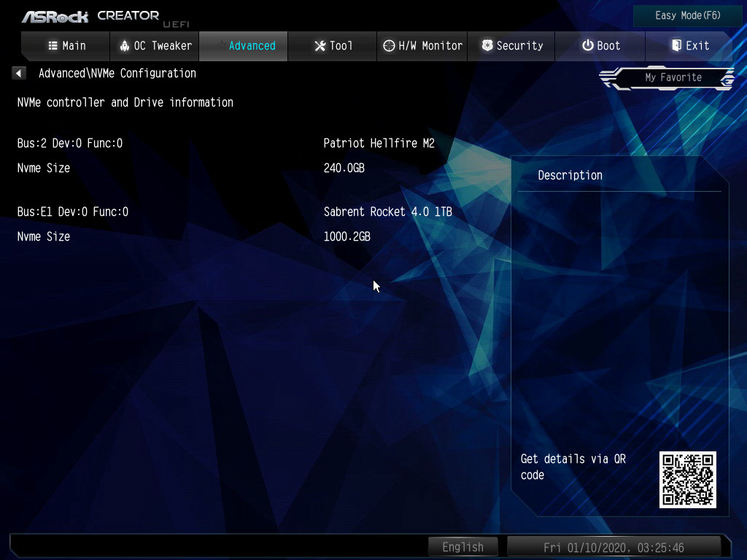Click the Boot power icon
This screenshot has width=747, height=560.
coord(587,46)
